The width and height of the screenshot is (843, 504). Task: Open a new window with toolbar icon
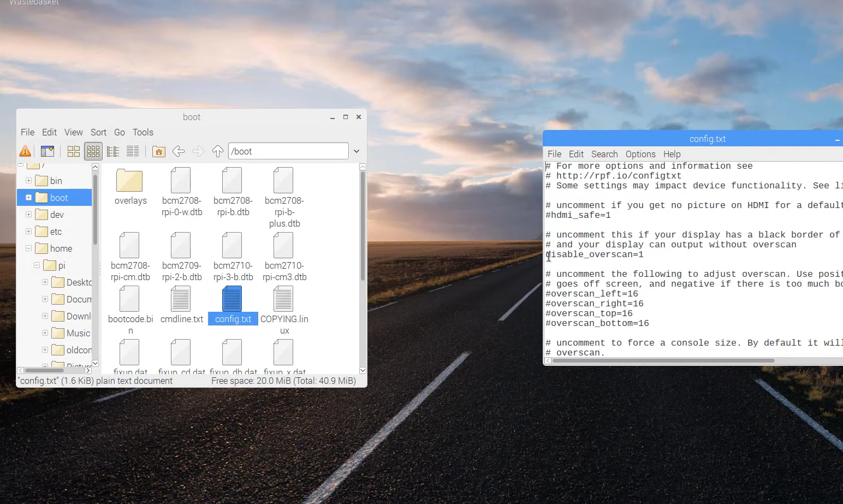click(48, 151)
